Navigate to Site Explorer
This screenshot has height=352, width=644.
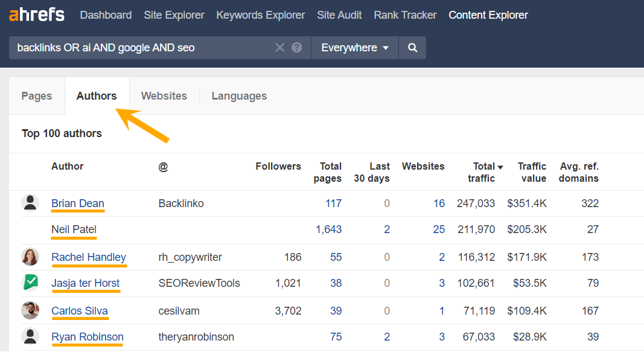174,14
